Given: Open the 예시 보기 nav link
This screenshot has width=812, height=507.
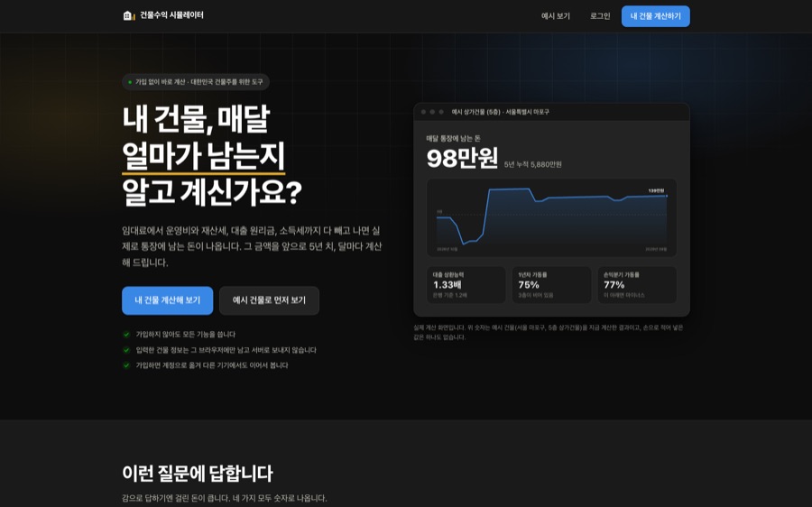Looking at the screenshot, I should click(x=556, y=16).
